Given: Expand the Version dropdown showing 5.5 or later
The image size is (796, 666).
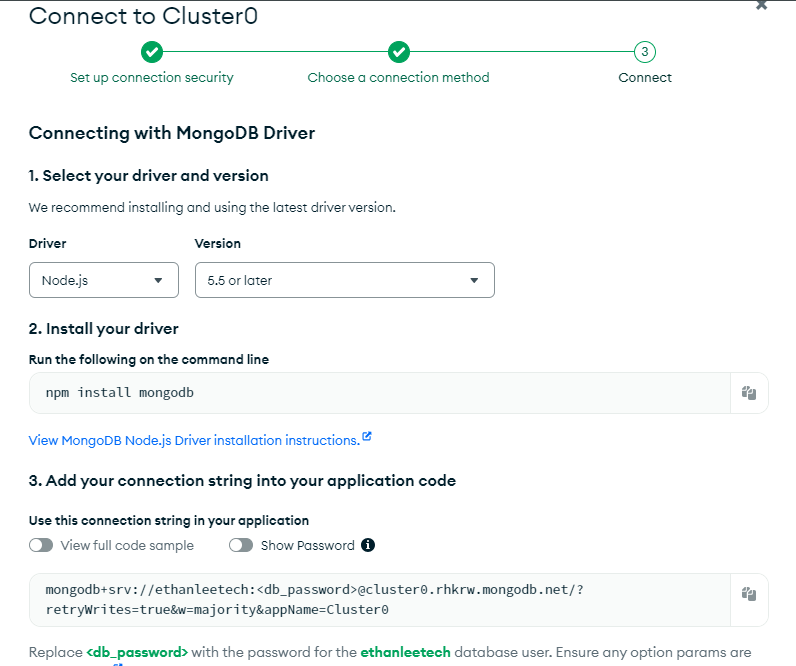Looking at the screenshot, I should pos(344,280).
